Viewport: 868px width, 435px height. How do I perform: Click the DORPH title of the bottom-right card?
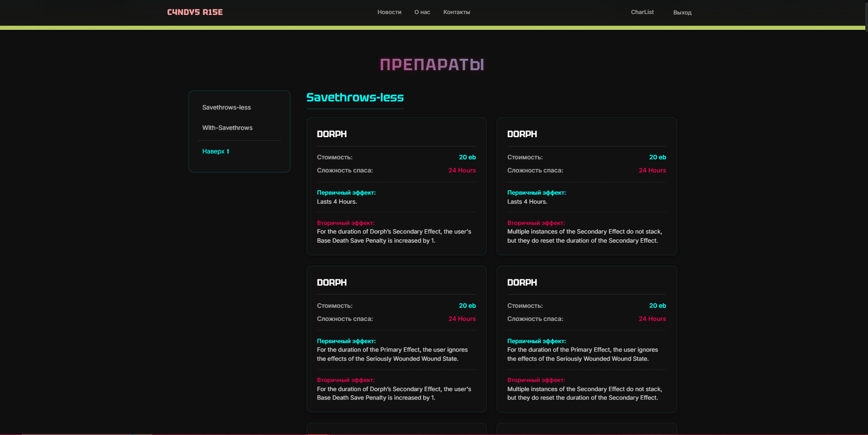click(522, 282)
